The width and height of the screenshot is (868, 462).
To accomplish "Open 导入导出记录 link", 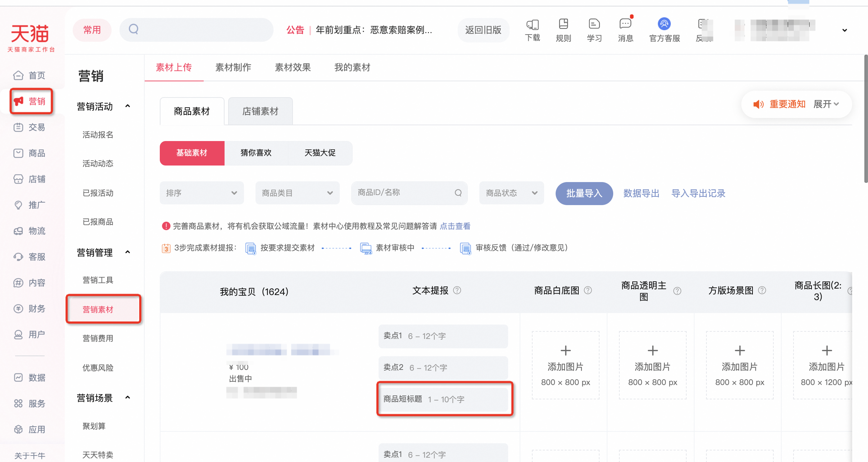I will tap(698, 193).
